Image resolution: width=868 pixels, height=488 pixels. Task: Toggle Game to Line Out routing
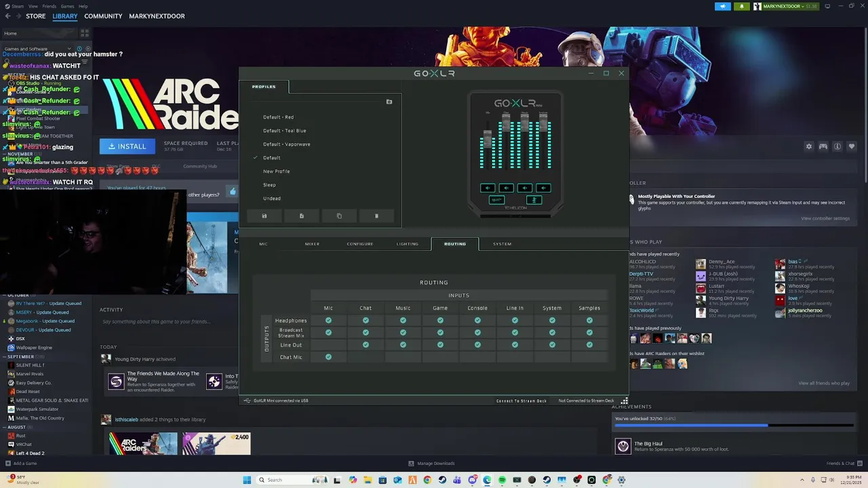(440, 344)
